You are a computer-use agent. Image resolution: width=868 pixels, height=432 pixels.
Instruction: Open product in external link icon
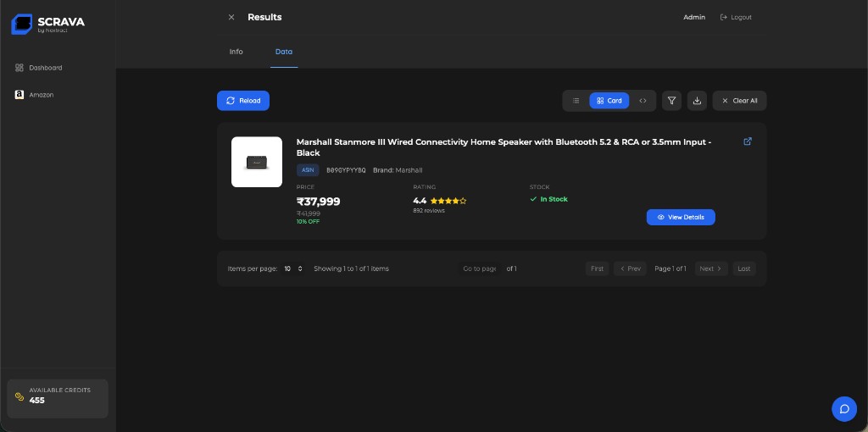pos(748,141)
